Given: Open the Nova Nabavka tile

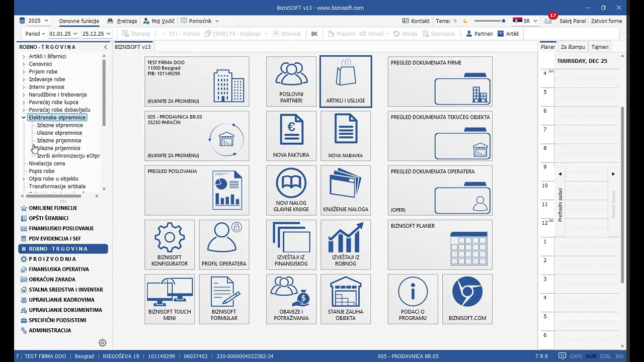Looking at the screenshot, I should (346, 136).
